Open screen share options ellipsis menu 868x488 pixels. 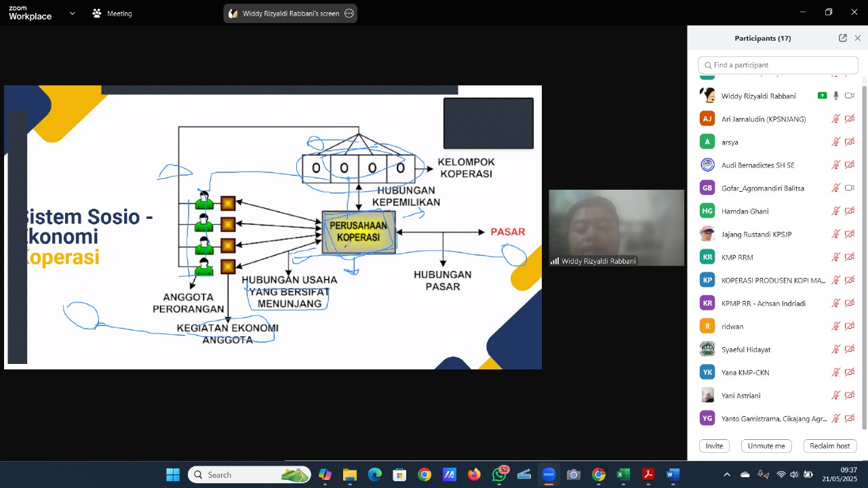point(349,14)
